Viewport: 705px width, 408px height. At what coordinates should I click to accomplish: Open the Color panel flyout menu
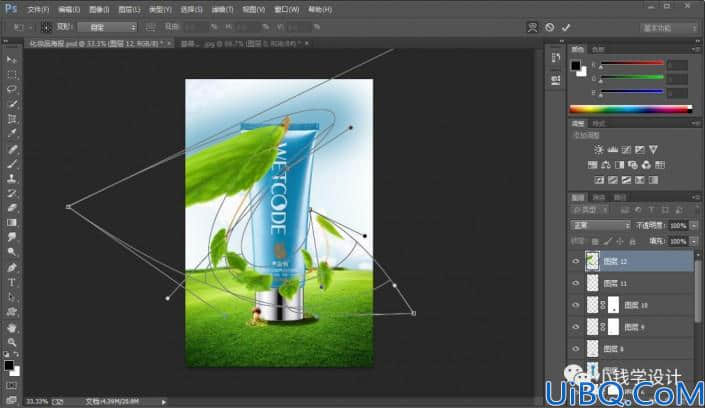(x=696, y=49)
